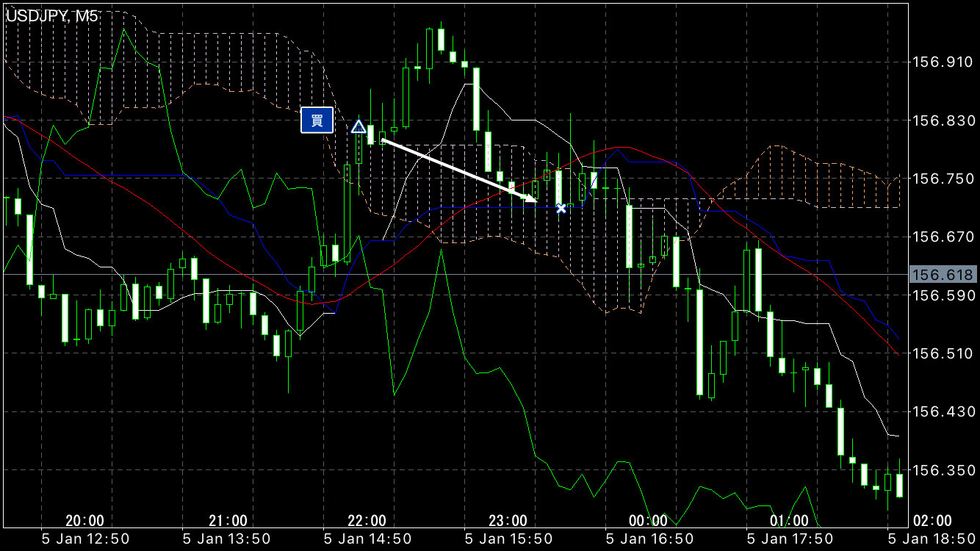Image resolution: width=980 pixels, height=551 pixels.
Task: Click the blue 買 buy order label
Action: (x=317, y=120)
